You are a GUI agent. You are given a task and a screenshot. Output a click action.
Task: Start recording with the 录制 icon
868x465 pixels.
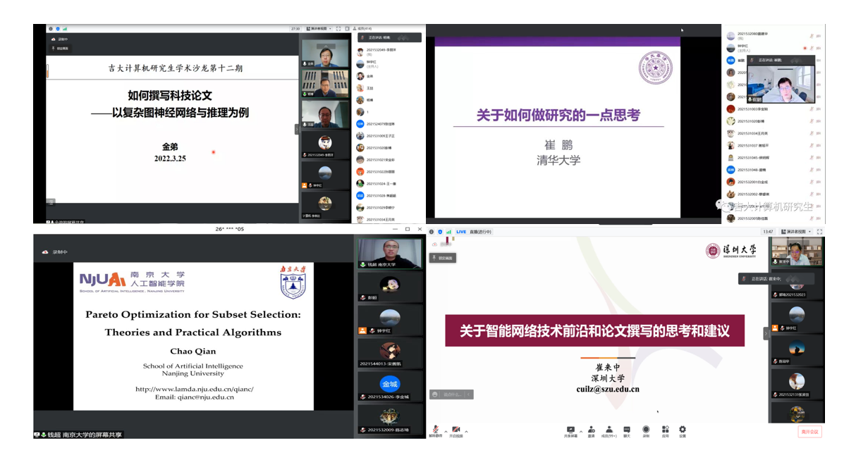click(646, 430)
